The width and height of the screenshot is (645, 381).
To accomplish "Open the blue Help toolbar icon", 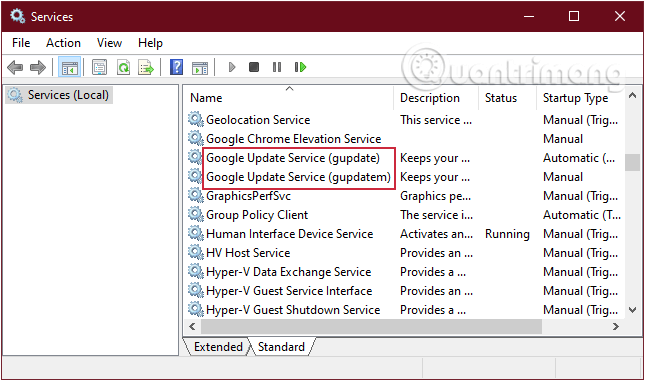I will click(x=176, y=67).
